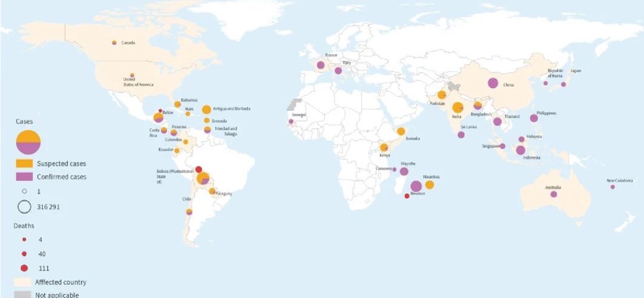
Task: Select the New Caledonia purple marker
Action: 613,187
